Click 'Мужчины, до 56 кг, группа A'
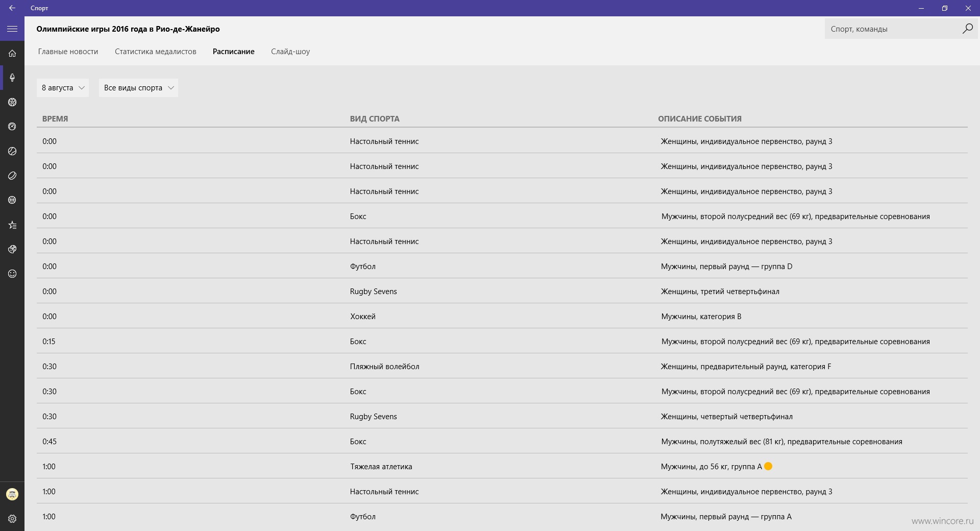The width and height of the screenshot is (980, 531). 712,467
